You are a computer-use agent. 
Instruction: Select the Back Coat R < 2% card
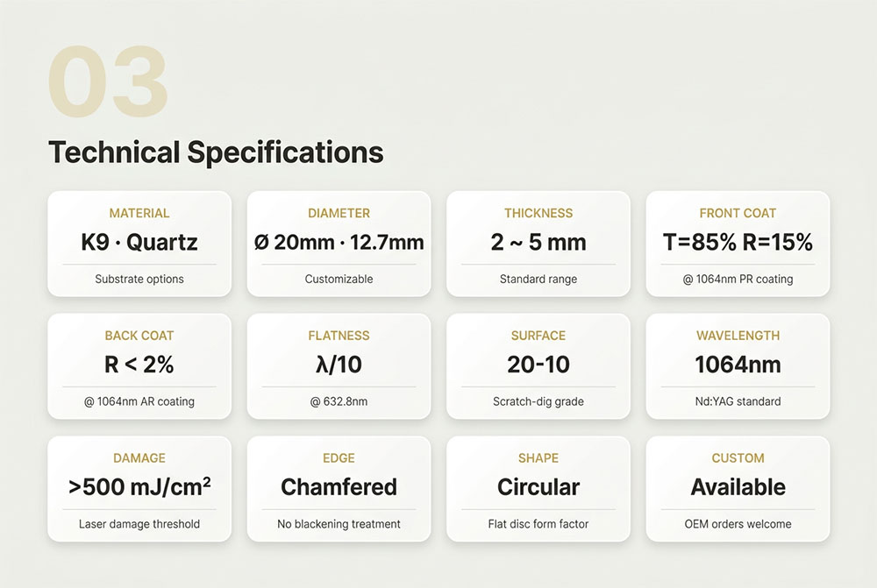click(x=139, y=366)
